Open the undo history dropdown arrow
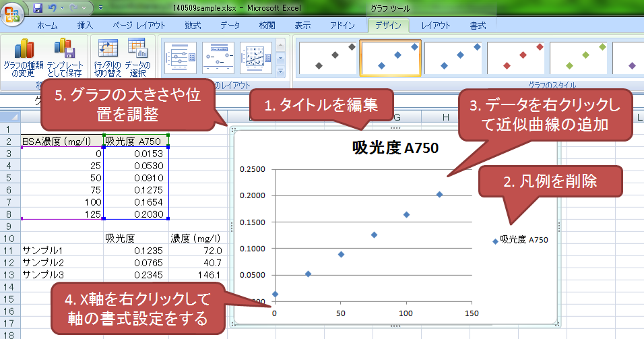This screenshot has width=644, height=339. (x=62, y=9)
